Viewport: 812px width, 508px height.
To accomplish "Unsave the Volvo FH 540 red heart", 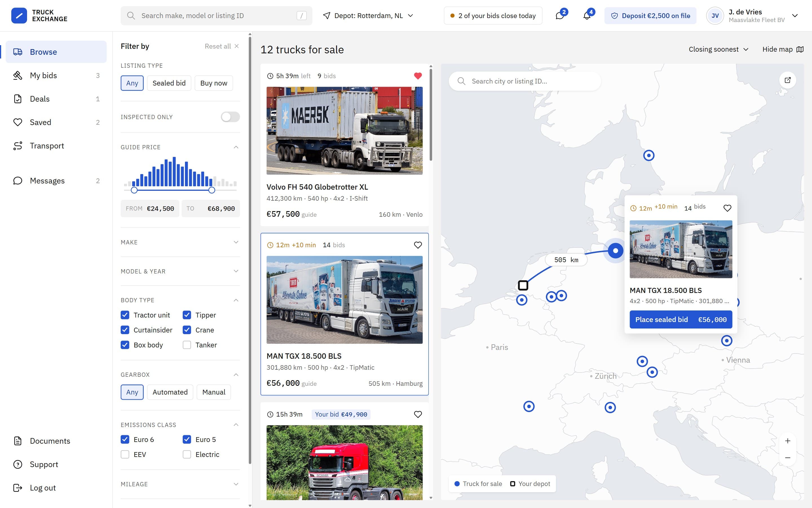I will 418,76.
